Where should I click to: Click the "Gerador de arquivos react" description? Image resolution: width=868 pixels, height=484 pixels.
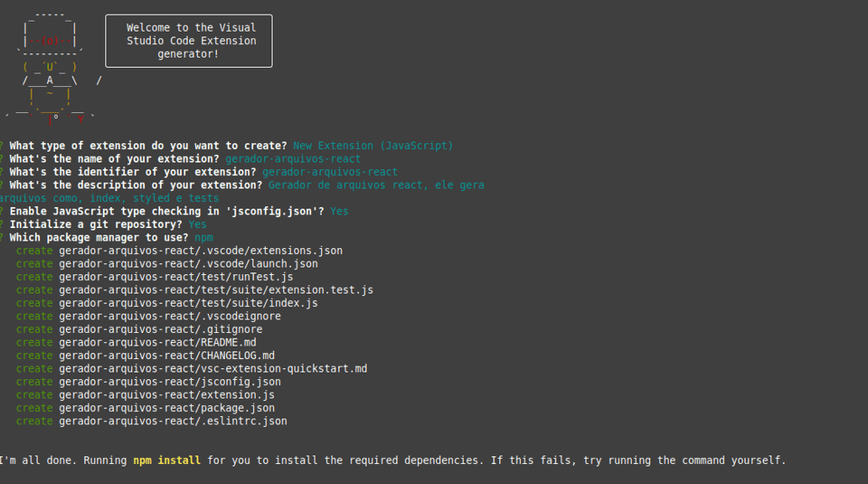click(x=376, y=185)
